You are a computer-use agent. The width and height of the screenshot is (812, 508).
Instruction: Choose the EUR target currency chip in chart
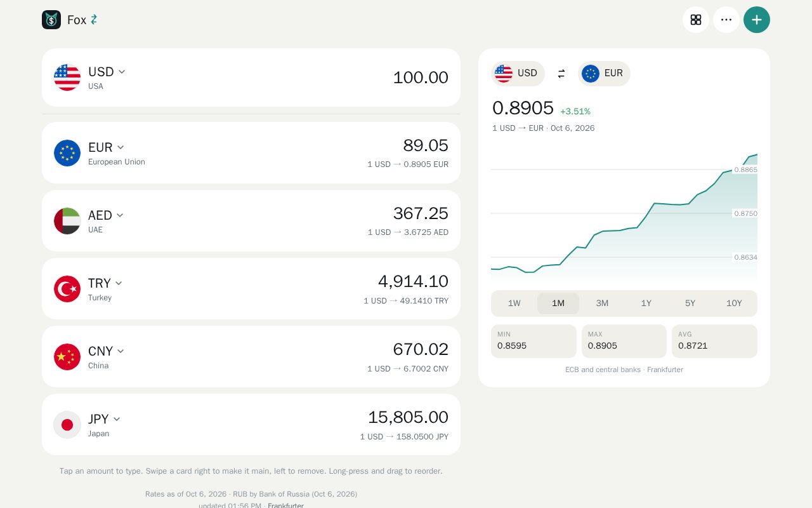click(x=604, y=74)
